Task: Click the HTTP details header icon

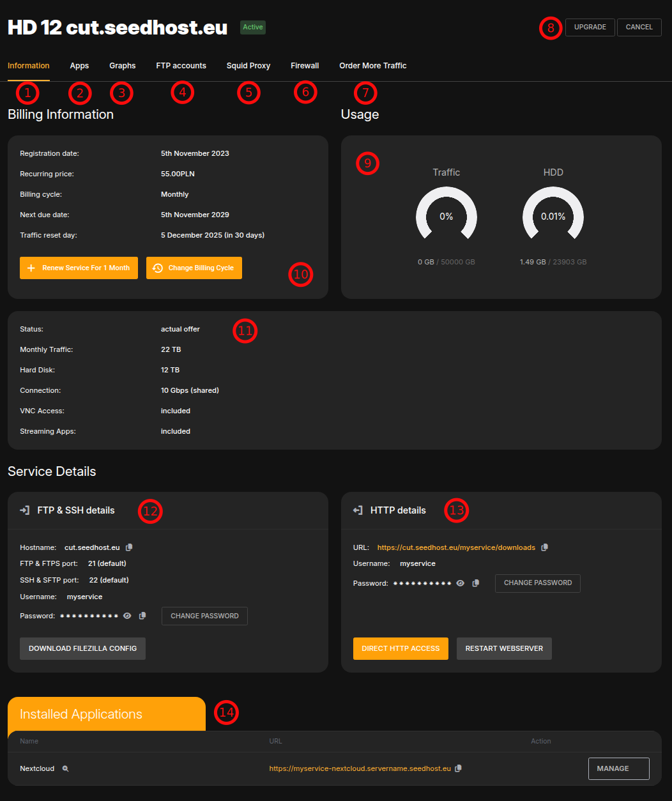Action: pyautogui.click(x=358, y=510)
